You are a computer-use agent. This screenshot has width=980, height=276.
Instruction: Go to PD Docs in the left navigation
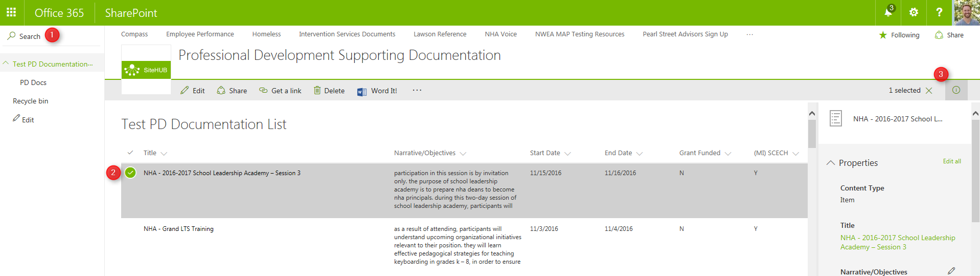pyautogui.click(x=33, y=82)
